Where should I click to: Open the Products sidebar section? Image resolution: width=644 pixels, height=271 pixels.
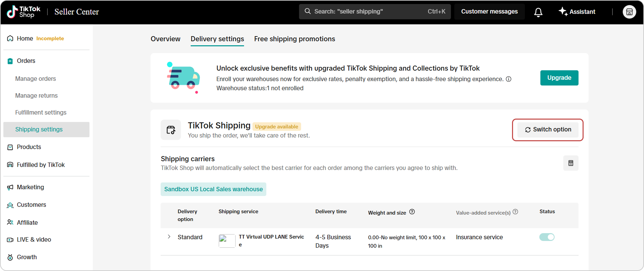(29, 147)
